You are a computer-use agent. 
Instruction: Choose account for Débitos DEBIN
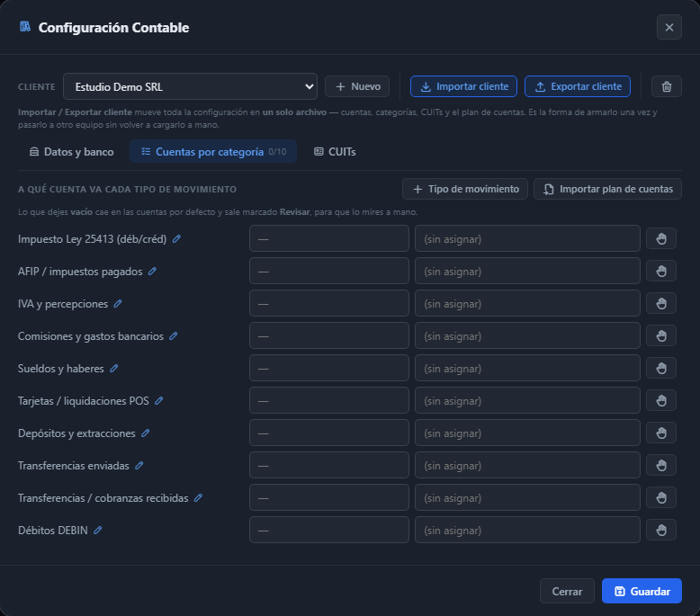[527, 530]
